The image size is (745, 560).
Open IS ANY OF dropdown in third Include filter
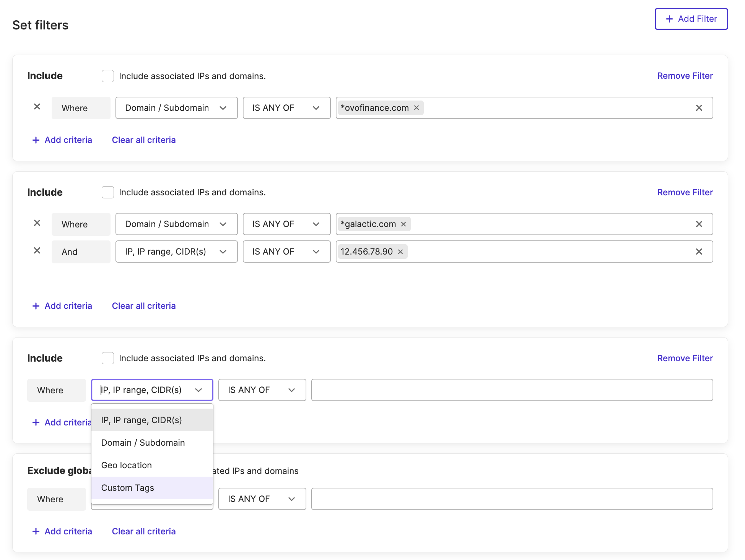[262, 390]
